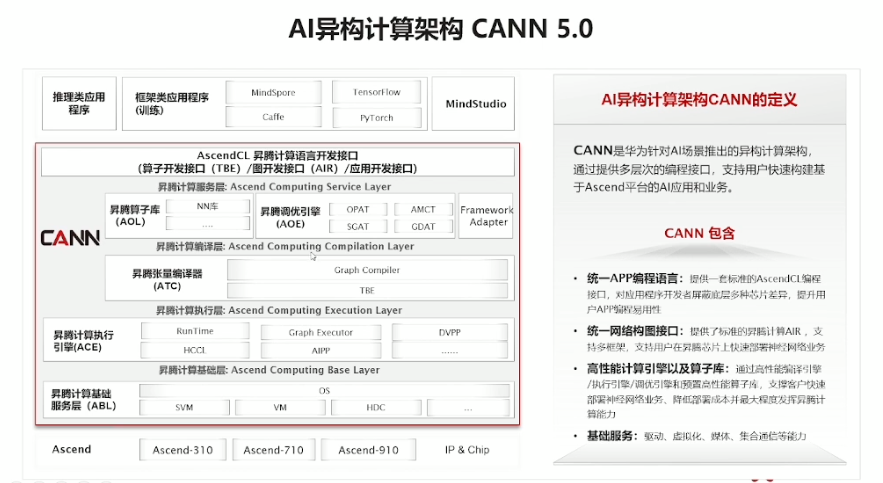Click the Graph Compiler bar
This screenshot has height=483, width=883.
pos(367,270)
